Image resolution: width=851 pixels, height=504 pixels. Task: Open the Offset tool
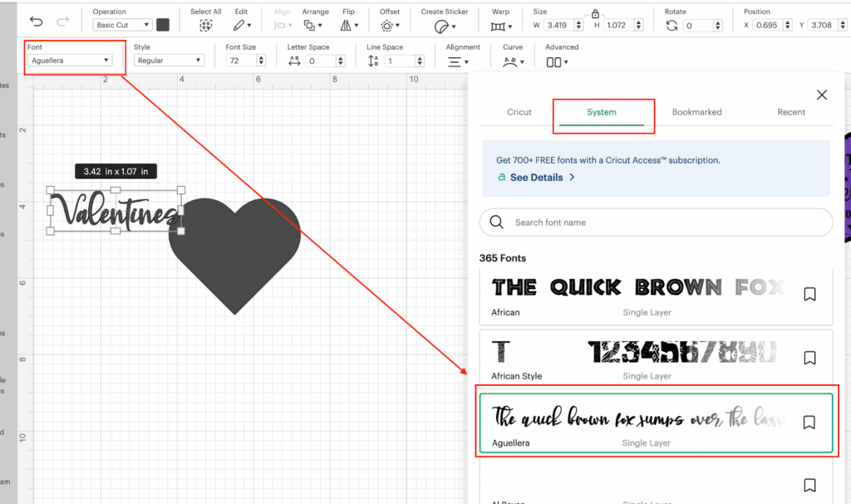389,26
